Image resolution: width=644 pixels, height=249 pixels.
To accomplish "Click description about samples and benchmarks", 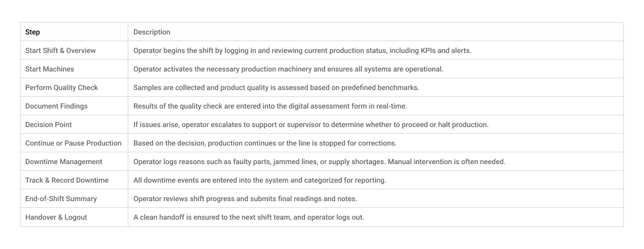I will tap(276, 87).
